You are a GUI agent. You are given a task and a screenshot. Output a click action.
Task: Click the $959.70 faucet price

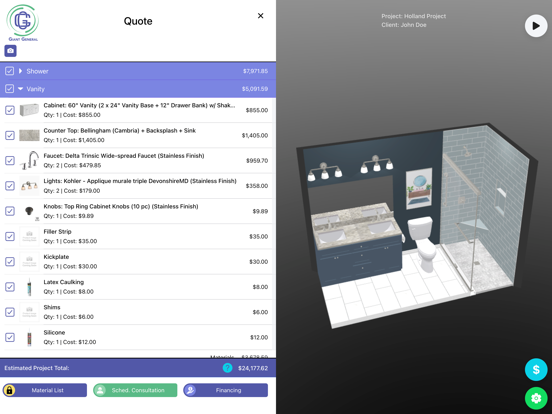[x=257, y=161]
